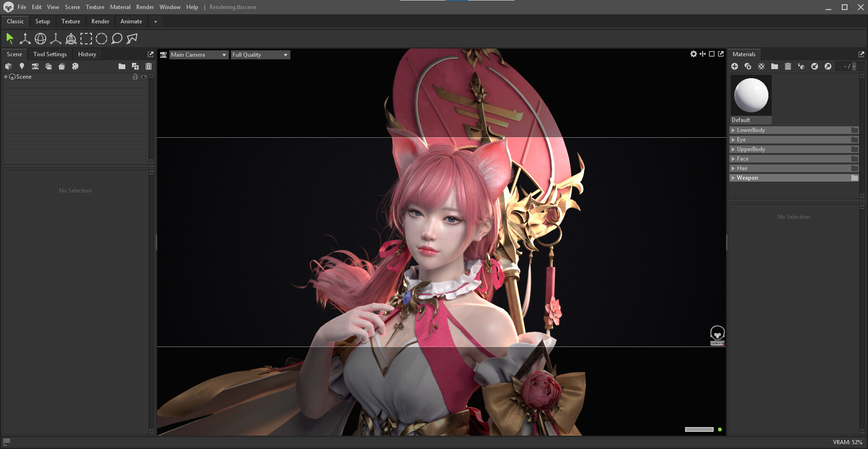The image size is (868, 449).
Task: Create new material group folder
Action: click(775, 66)
